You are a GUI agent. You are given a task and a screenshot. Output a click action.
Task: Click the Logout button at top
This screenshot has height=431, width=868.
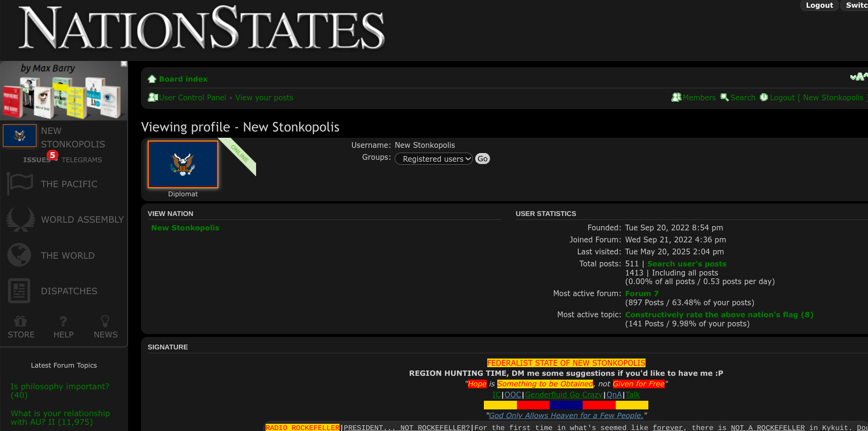[x=819, y=5]
